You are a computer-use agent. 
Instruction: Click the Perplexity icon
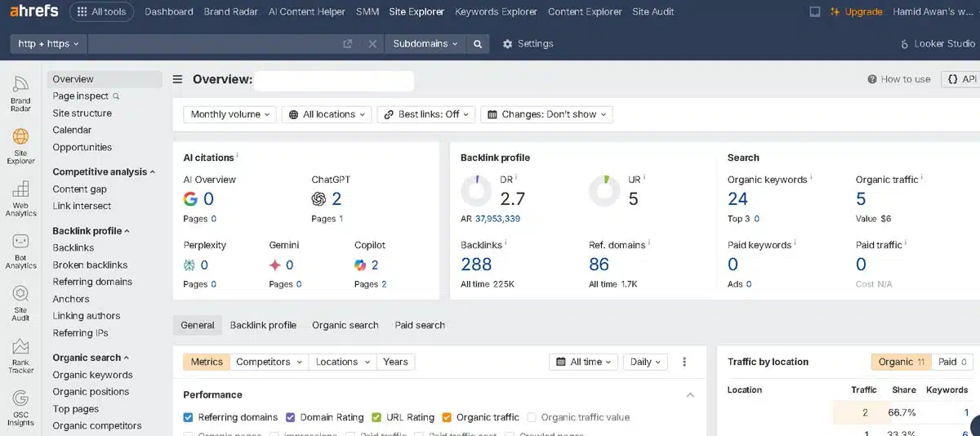click(x=189, y=265)
